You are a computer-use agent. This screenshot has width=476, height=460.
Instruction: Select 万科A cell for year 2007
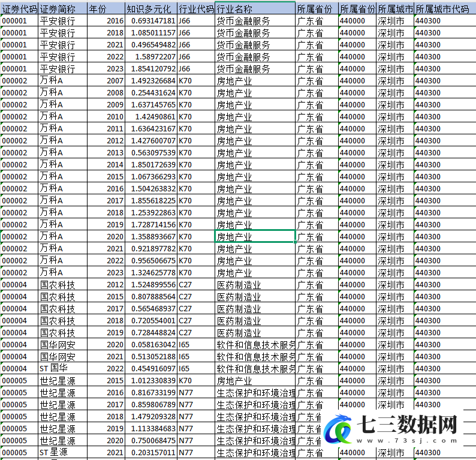click(63, 81)
